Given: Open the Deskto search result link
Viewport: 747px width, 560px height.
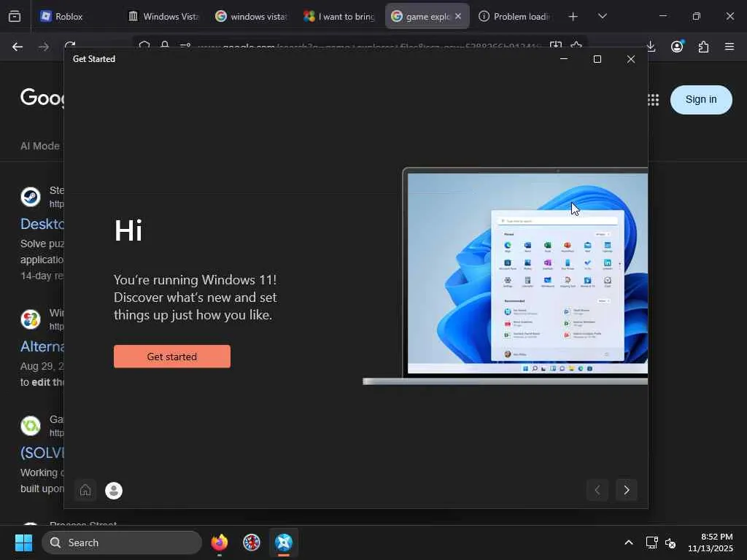Looking at the screenshot, I should [x=42, y=224].
